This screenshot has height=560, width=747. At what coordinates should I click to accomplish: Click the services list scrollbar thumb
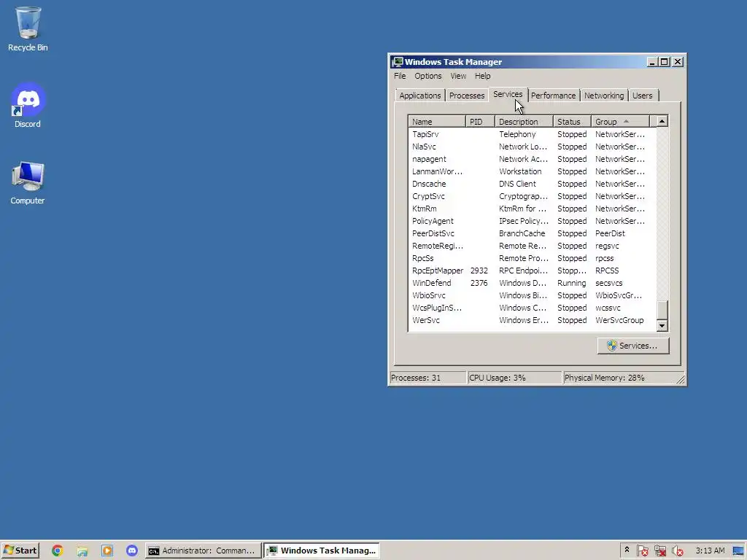point(662,310)
